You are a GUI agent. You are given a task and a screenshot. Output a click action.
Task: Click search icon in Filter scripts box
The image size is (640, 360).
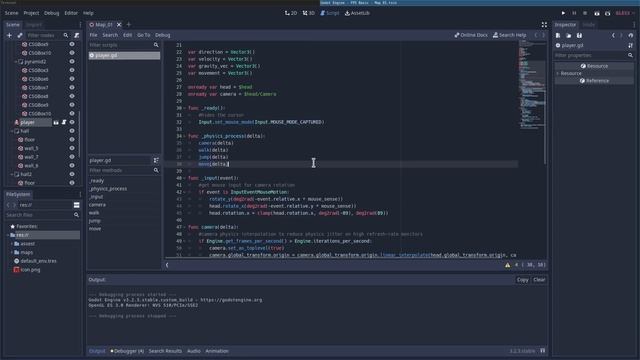(x=156, y=45)
